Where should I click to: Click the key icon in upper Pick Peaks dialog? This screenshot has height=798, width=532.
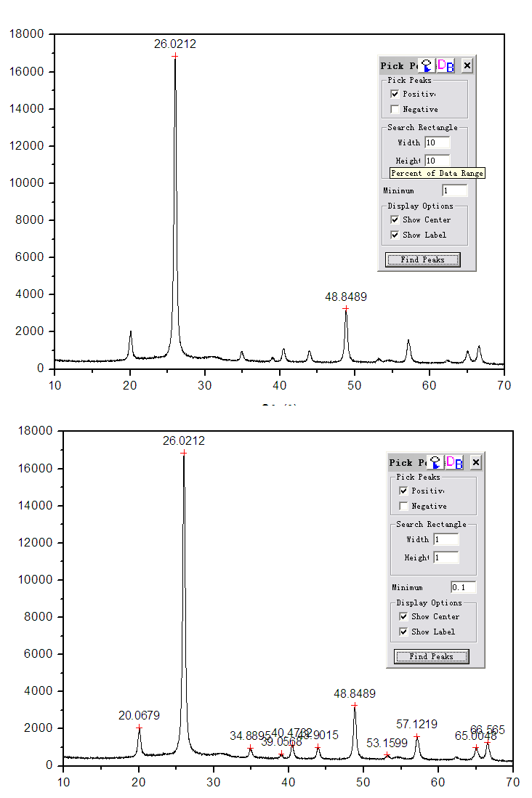[x=427, y=65]
